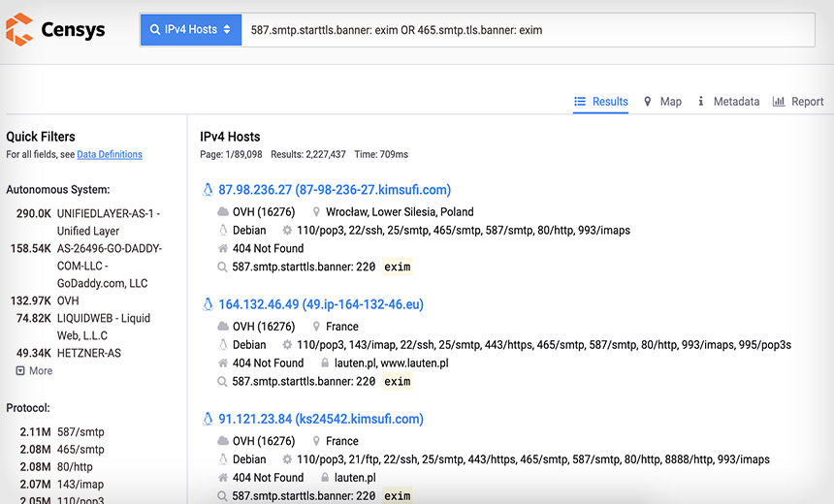Viewport: 834px width, 504px height.
Task: Click Linux penguin icon beside 87.98.236.27
Action: (x=208, y=190)
